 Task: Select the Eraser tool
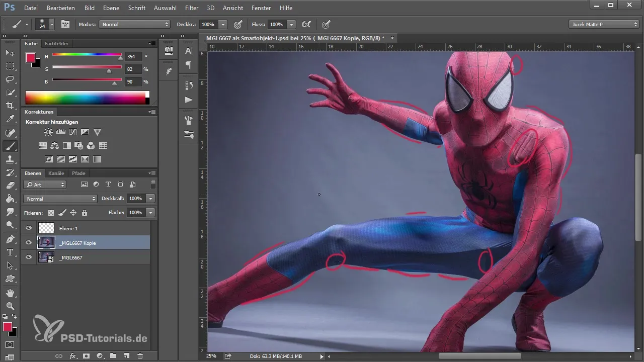[x=10, y=186]
